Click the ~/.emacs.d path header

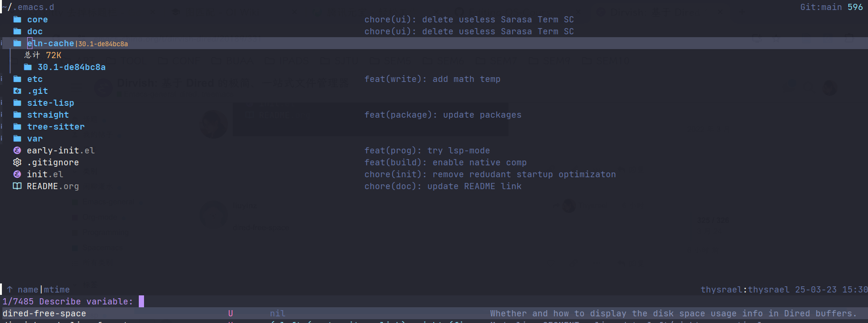(29, 7)
